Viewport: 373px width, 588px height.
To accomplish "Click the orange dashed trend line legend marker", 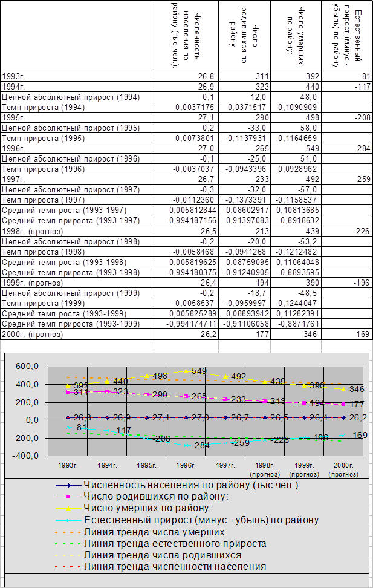I will pos(69,532).
